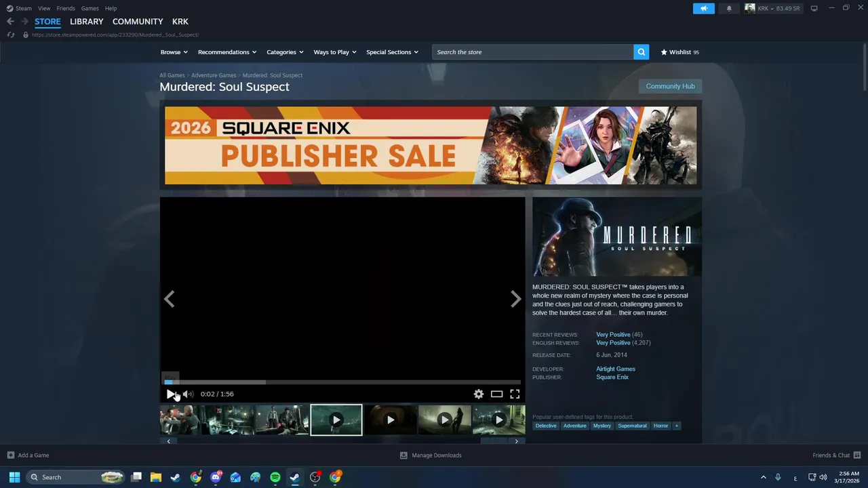Viewport: 868px width, 488px height.
Task: Open the Friends menu
Action: 66,8
